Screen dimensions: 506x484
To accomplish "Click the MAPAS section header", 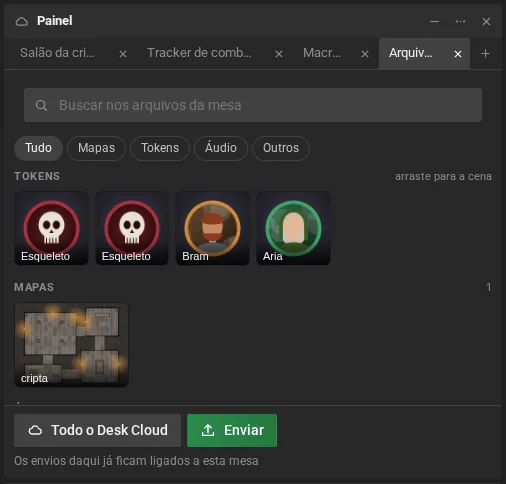I will [x=34, y=287].
